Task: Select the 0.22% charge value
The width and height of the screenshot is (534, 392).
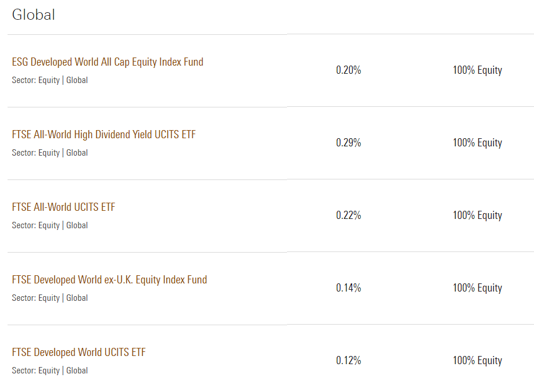Action: point(349,215)
